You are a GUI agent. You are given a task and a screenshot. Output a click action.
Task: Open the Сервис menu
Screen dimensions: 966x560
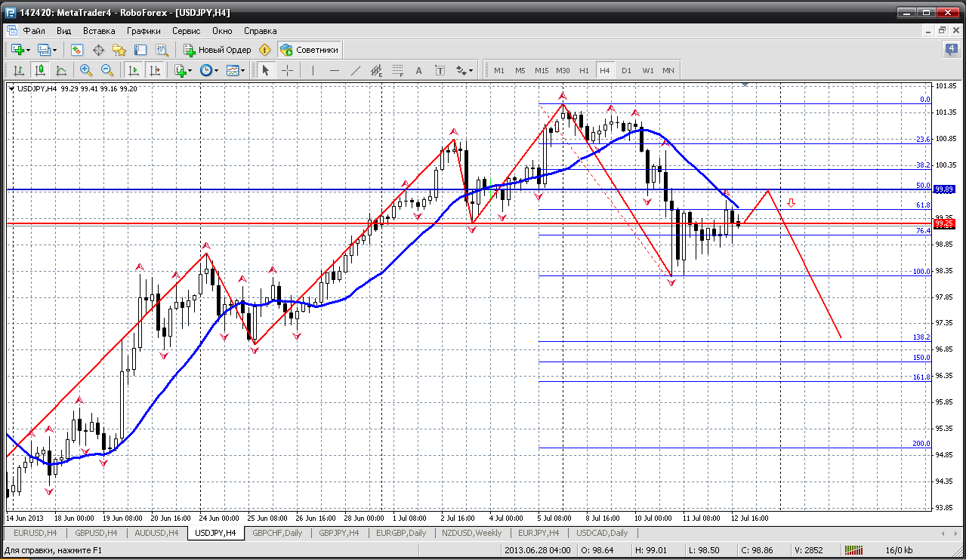point(186,31)
